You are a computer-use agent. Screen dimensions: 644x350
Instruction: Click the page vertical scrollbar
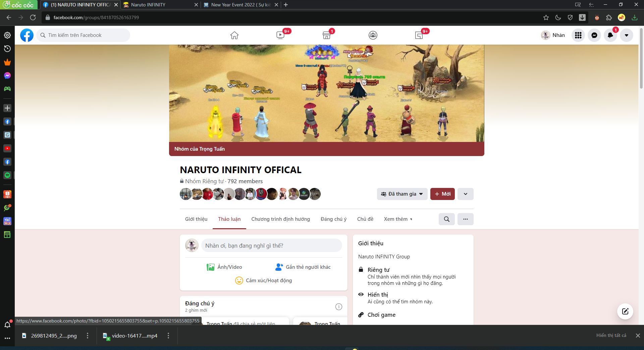pos(641,58)
